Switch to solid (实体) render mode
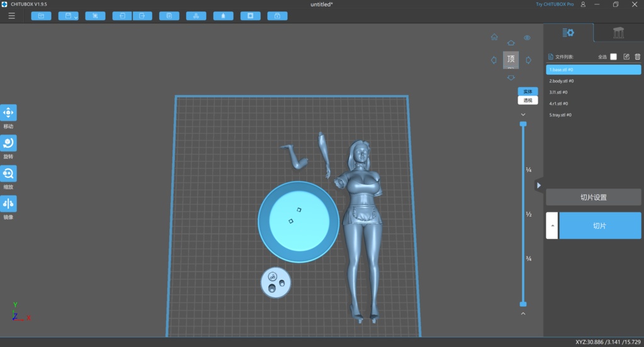The width and height of the screenshot is (644, 347). pos(528,91)
